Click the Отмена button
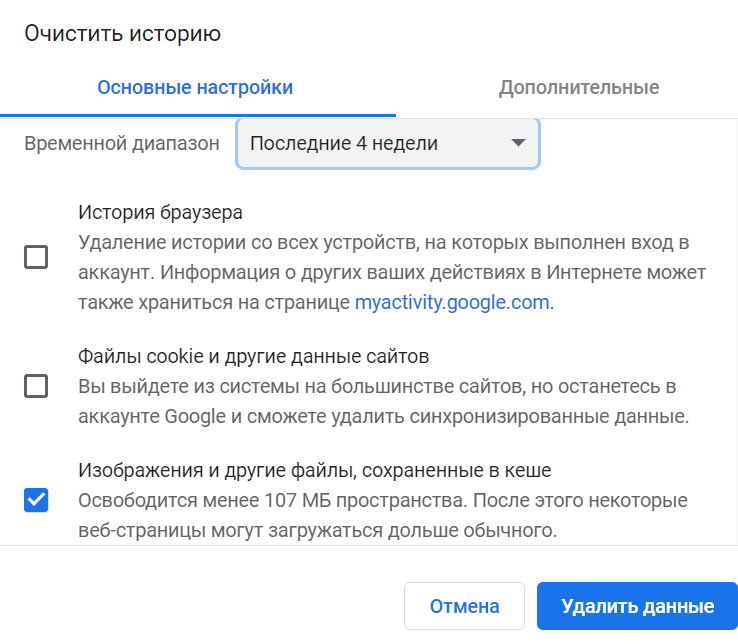Viewport: 738px width, 644px height. [x=464, y=606]
